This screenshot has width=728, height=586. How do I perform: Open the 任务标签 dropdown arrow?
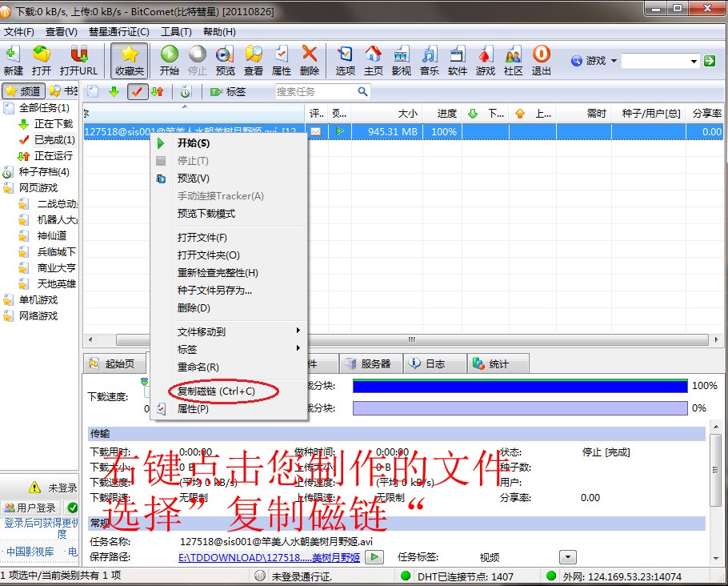[x=568, y=556]
